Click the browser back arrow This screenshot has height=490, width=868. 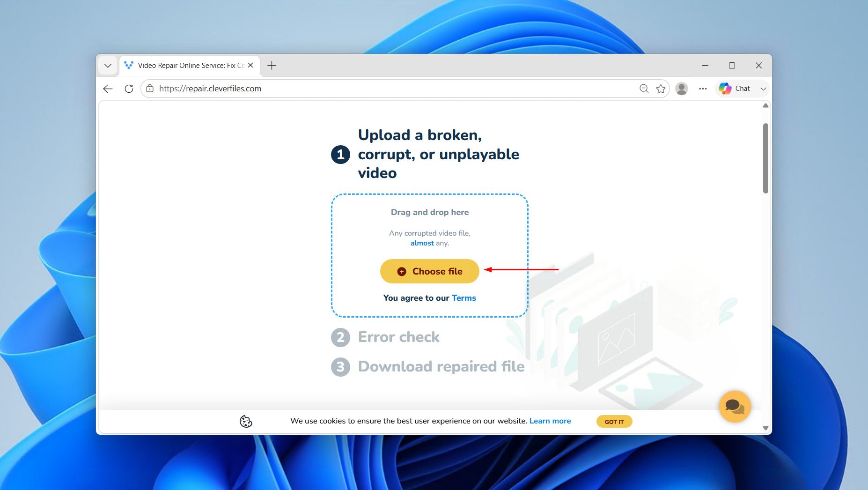click(108, 89)
